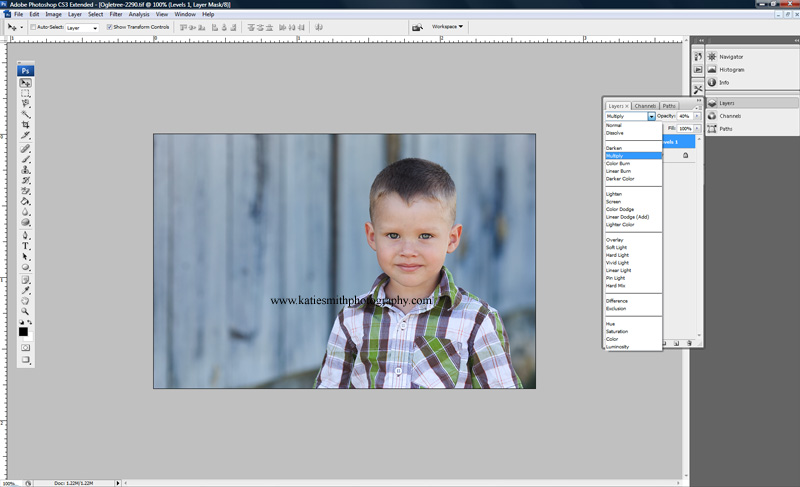Toggle Quick Mask mode icon

25,347
